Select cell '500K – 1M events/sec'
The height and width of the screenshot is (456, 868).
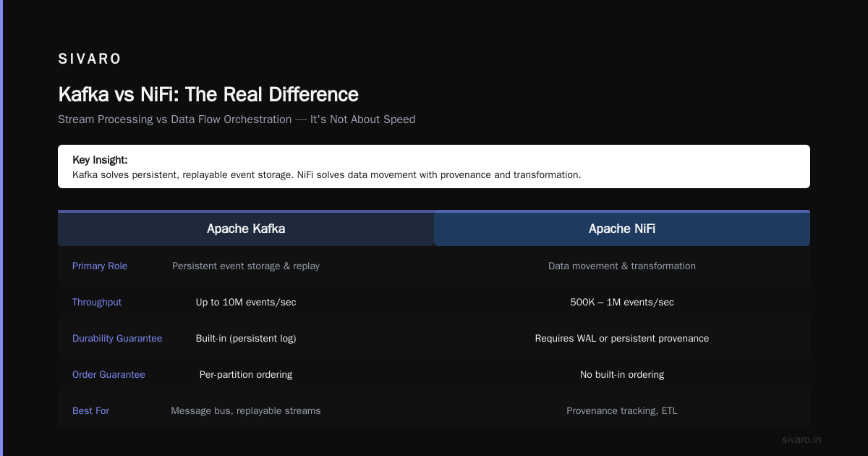coord(622,302)
